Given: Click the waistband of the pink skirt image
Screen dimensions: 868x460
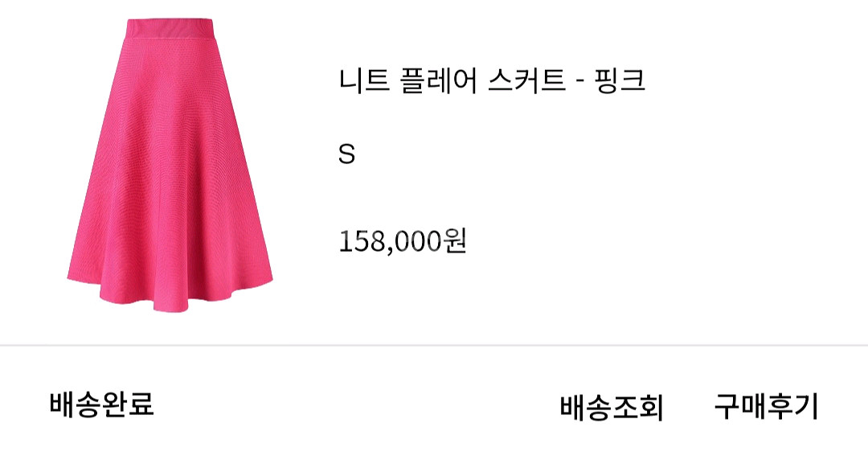Looking at the screenshot, I should 170,29.
